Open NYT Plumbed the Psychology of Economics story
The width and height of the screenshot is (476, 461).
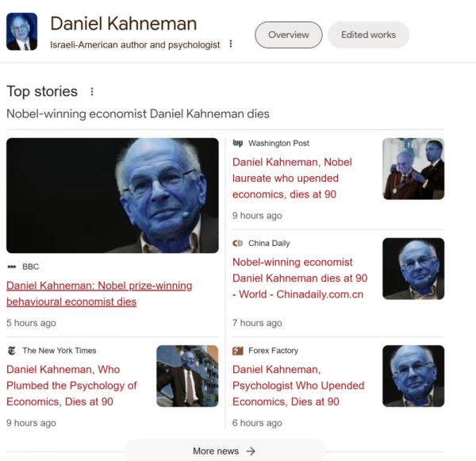(x=71, y=386)
